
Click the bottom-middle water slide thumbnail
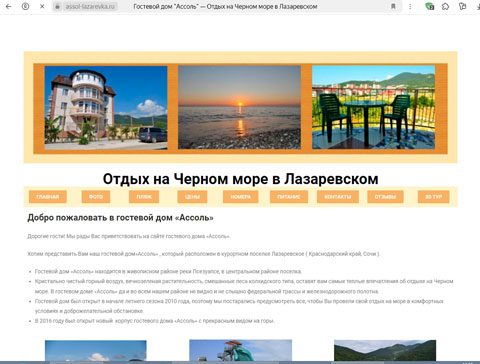(240, 350)
